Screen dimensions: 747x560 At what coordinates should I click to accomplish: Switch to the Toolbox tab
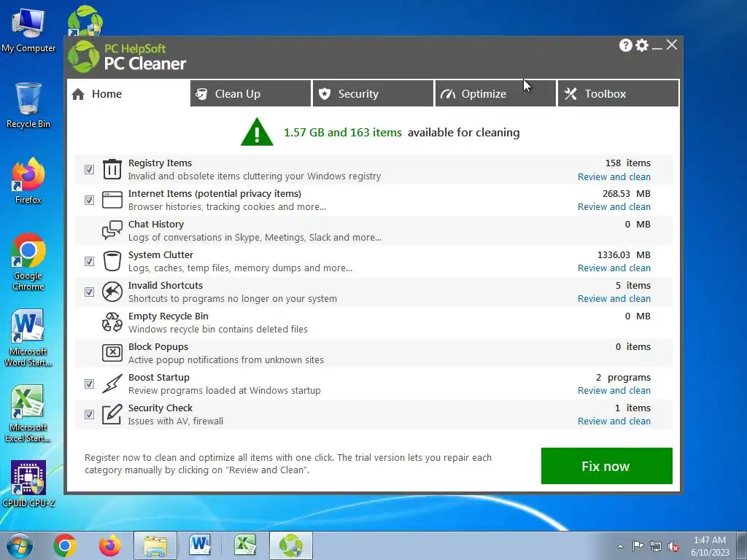619,94
